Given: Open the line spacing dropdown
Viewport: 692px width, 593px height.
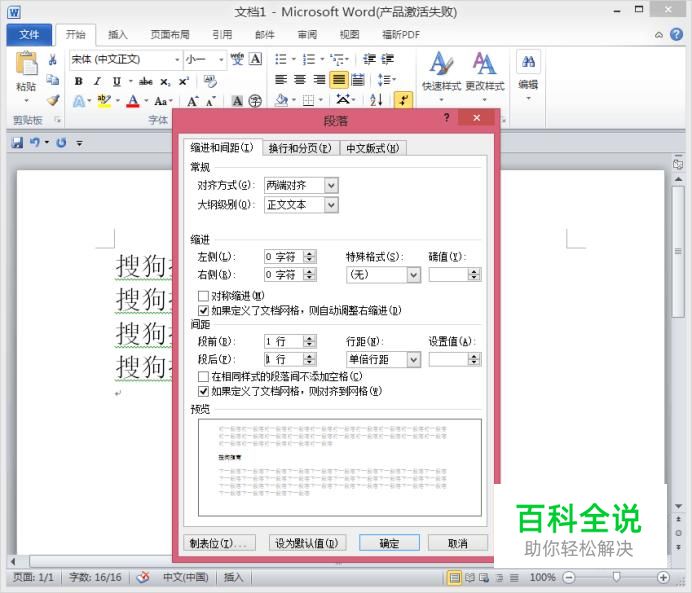Looking at the screenshot, I should tap(413, 359).
